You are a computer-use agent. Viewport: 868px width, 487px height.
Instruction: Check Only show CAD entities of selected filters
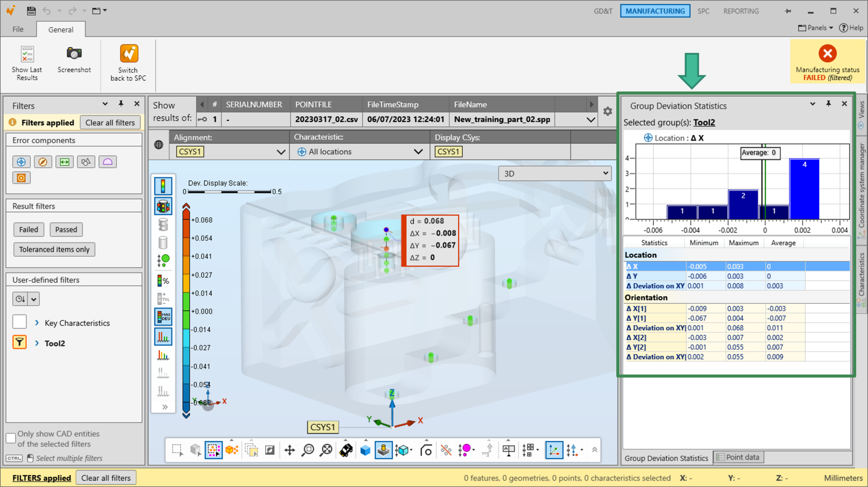pos(11,438)
